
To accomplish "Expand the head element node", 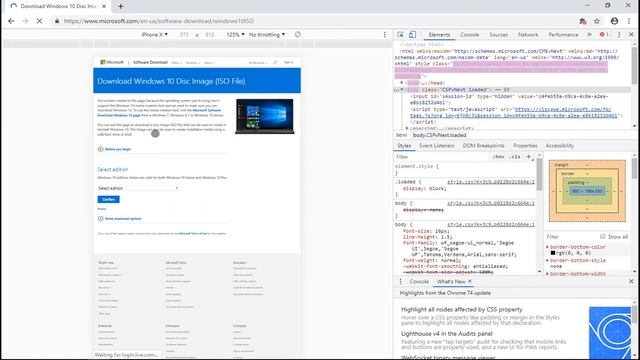I will pyautogui.click(x=402, y=83).
